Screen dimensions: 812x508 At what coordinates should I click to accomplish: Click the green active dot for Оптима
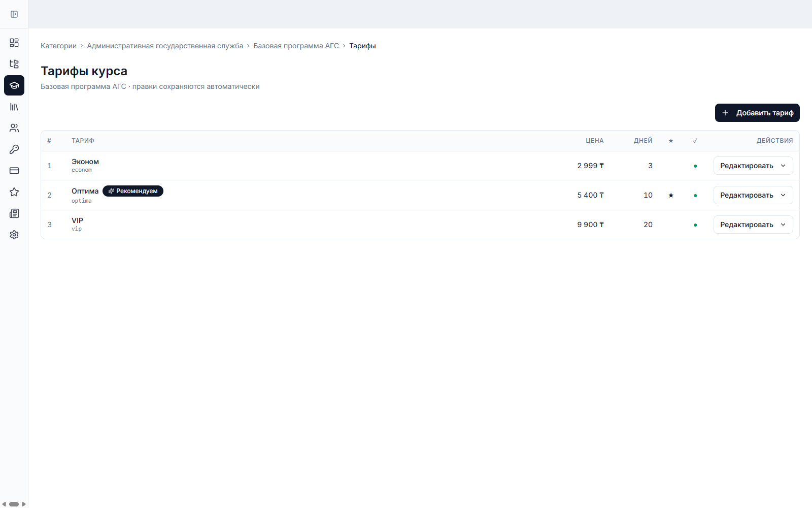click(x=695, y=196)
